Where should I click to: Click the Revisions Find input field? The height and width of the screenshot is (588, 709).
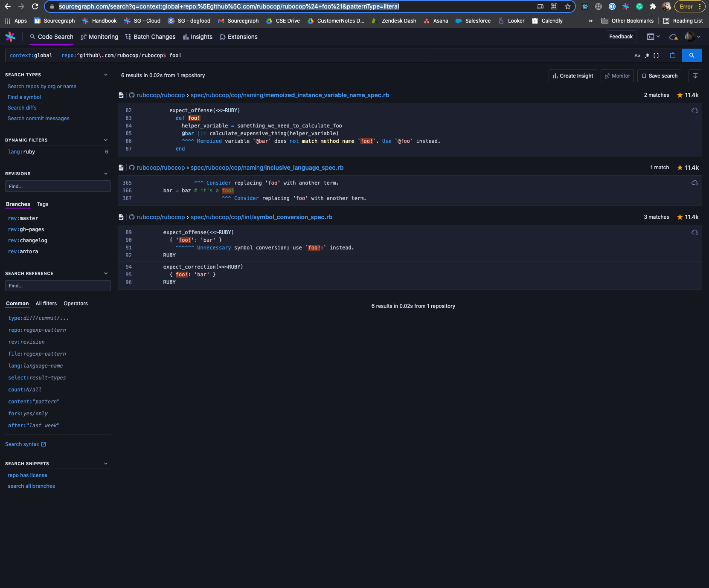[58, 186]
